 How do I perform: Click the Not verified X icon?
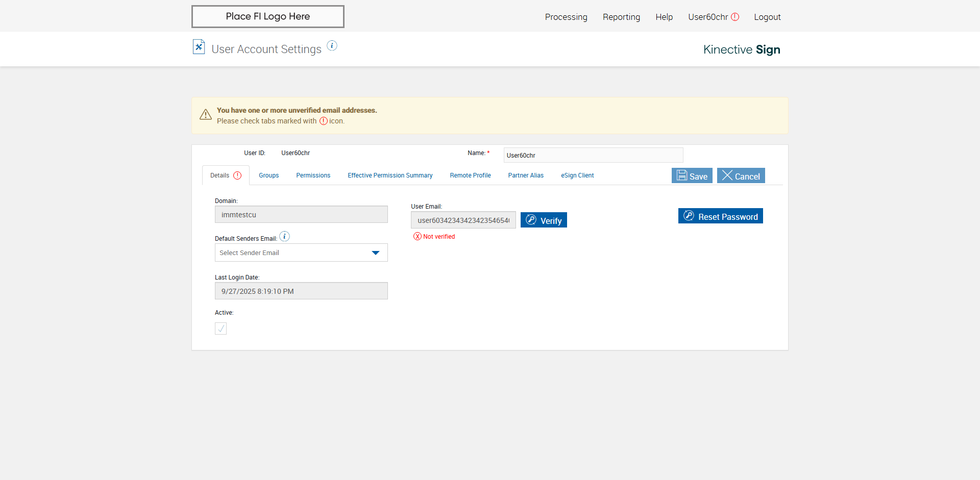pyautogui.click(x=418, y=236)
